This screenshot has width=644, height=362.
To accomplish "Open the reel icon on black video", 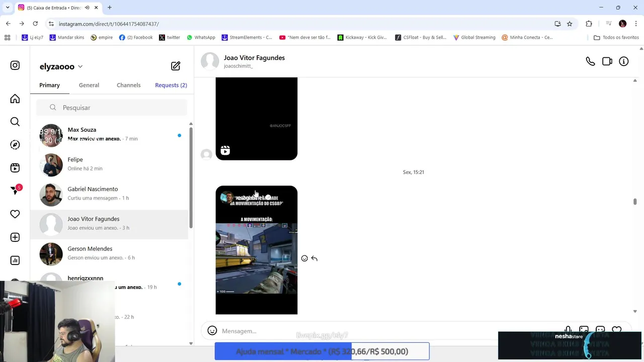I will (x=225, y=150).
